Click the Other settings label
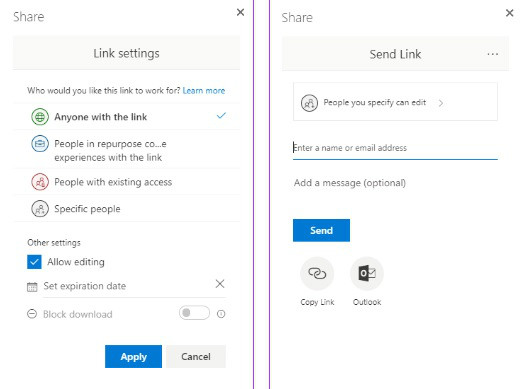Screen dimensions: 521x389 [54, 243]
